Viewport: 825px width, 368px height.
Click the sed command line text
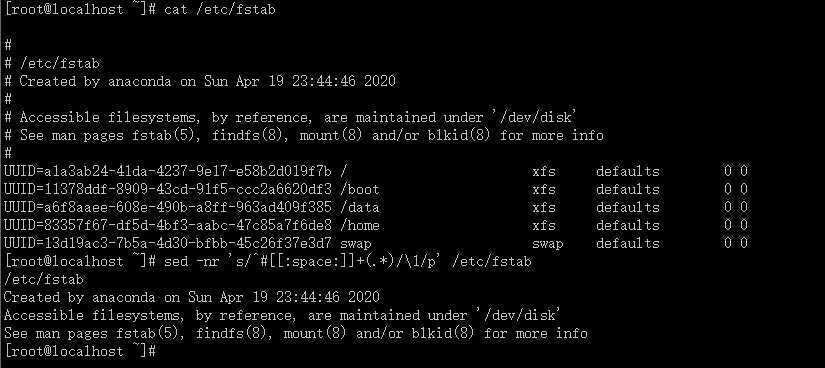(x=348, y=261)
